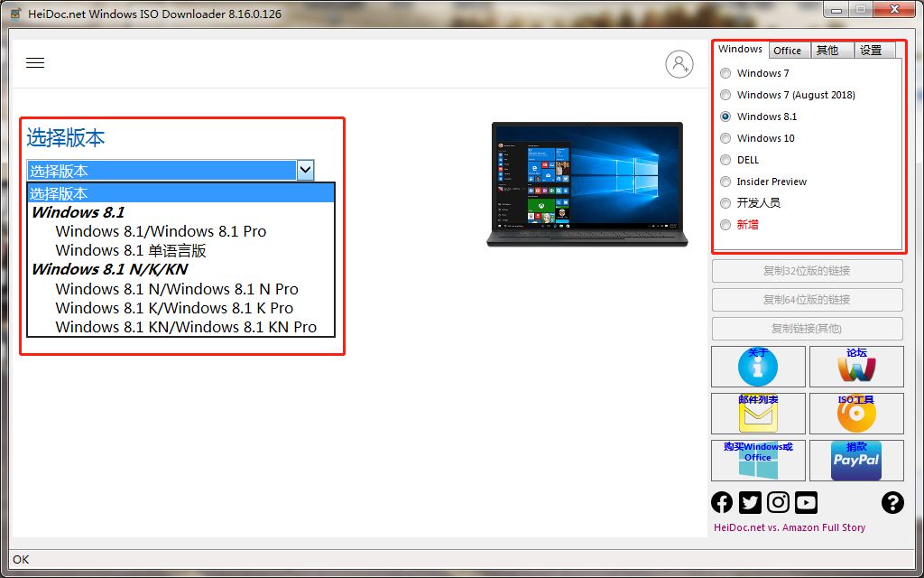Image resolution: width=924 pixels, height=578 pixels.
Task: Open the YouTube icon
Action: (806, 502)
